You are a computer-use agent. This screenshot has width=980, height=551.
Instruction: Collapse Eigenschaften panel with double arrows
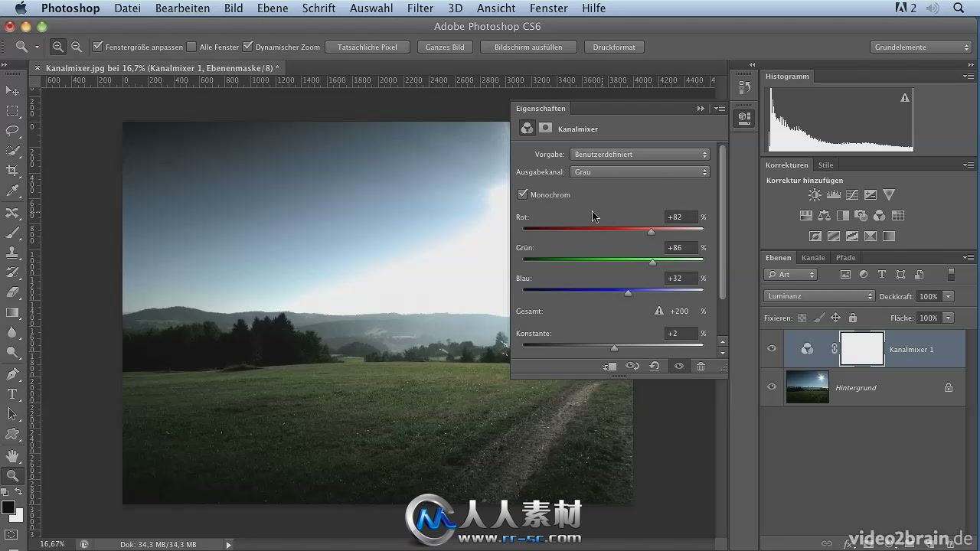[x=701, y=109]
